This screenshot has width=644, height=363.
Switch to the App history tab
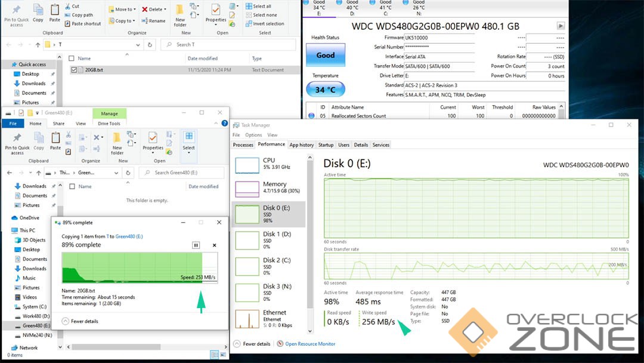[x=302, y=145]
